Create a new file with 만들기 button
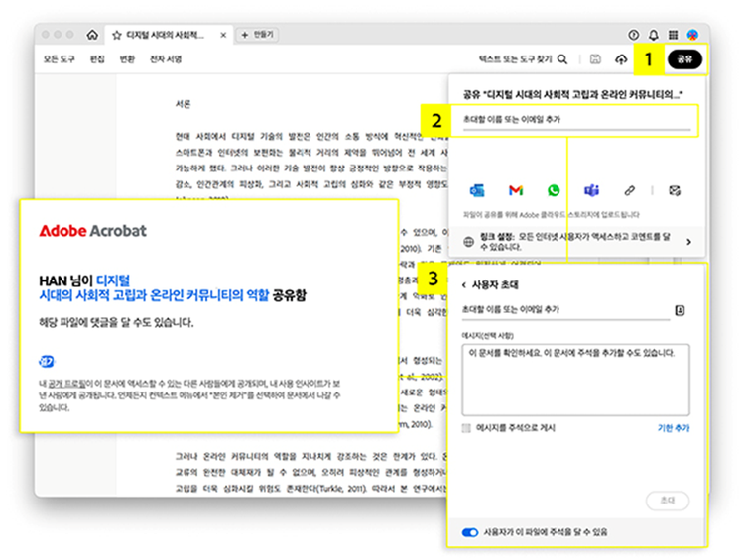This screenshot has width=744, height=560. [257, 35]
